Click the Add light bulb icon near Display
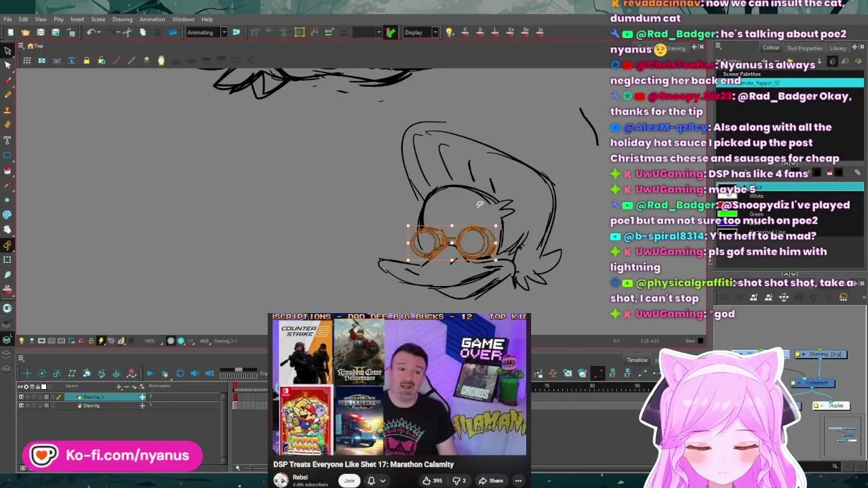Screen dimensions: 868x488 (x=450, y=33)
